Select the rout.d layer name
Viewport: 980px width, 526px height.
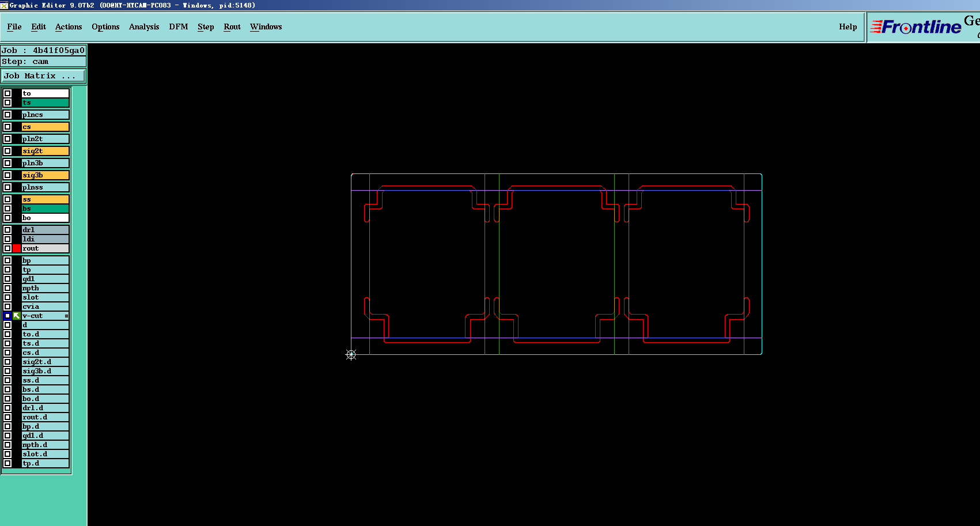point(46,417)
